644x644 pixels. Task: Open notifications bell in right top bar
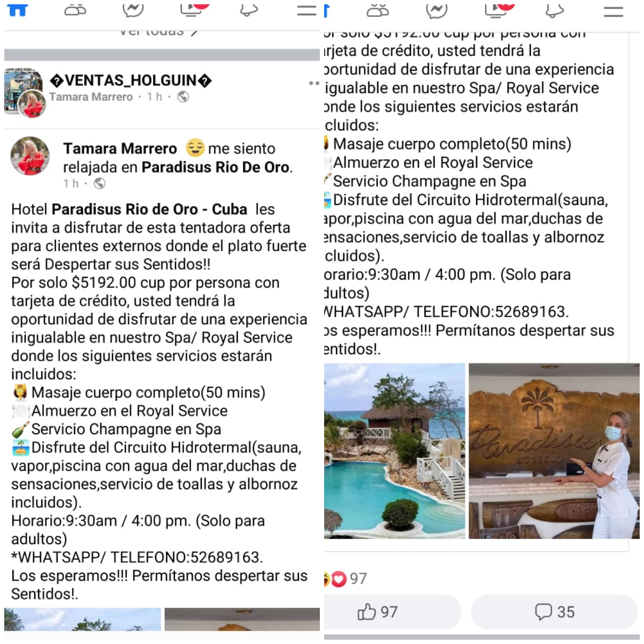[x=554, y=10]
